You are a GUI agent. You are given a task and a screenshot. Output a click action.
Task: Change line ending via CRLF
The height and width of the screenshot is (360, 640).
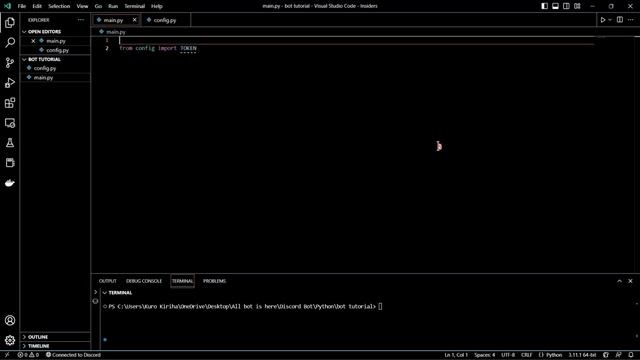click(527, 355)
